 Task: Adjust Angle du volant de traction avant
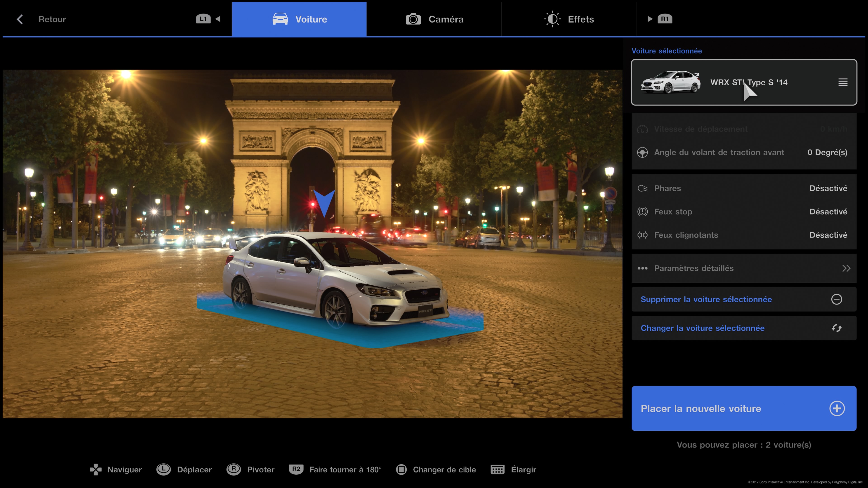pos(744,152)
